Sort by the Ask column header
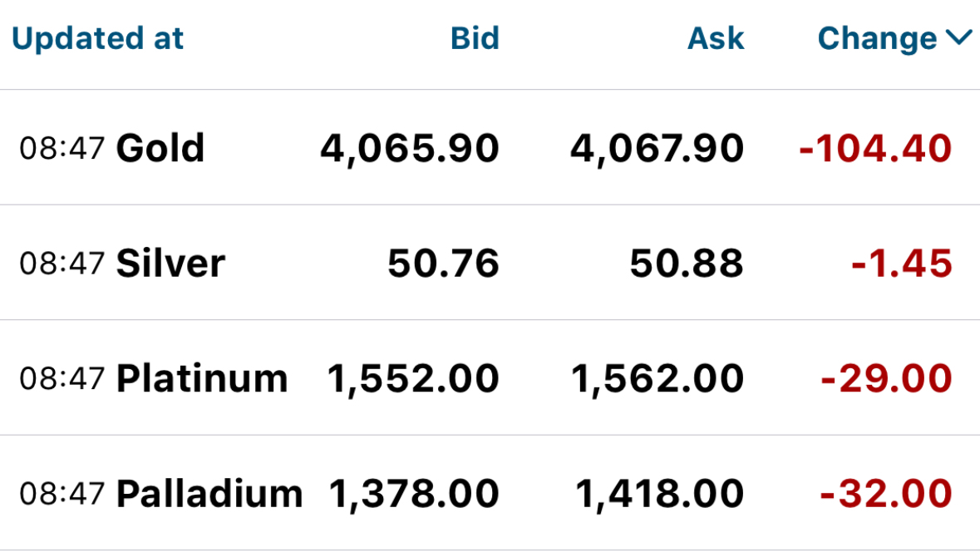Screen dimensions: 980x552 [716, 39]
